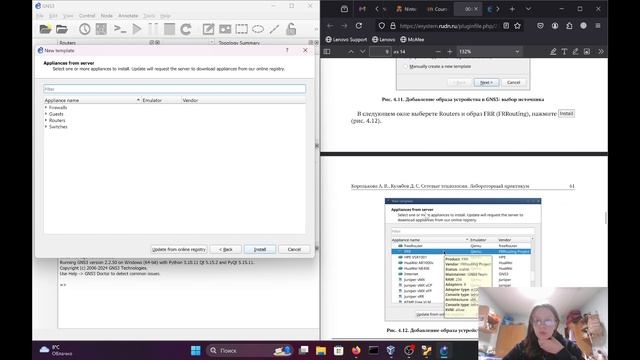Open Firefox from the taskbar
Screen dimensions: 640x360
point(356,350)
